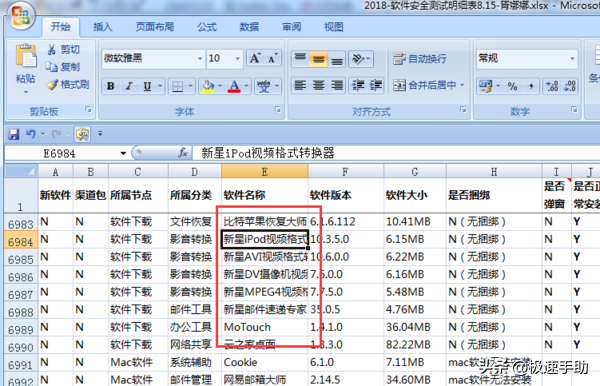Redo last action
The width and height of the screenshot is (600, 386).
click(x=56, y=134)
